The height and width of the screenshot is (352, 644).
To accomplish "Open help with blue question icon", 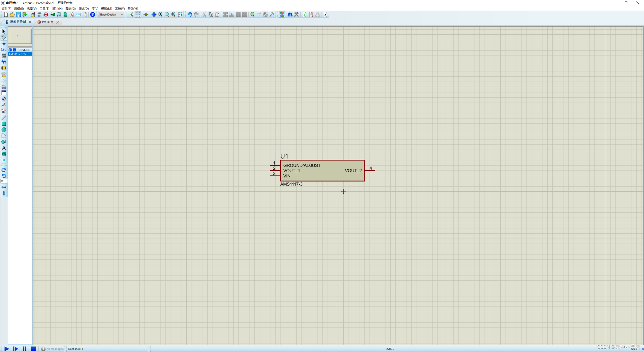I will 93,15.
